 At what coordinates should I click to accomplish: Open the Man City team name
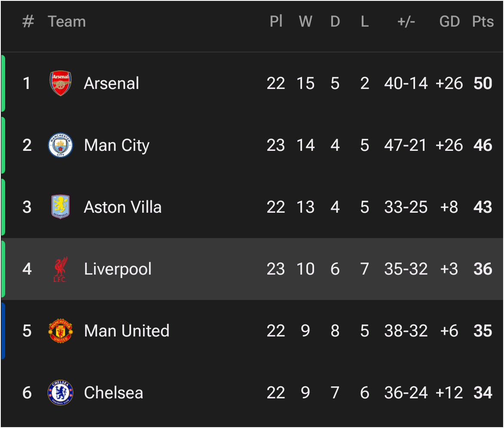[x=117, y=145]
